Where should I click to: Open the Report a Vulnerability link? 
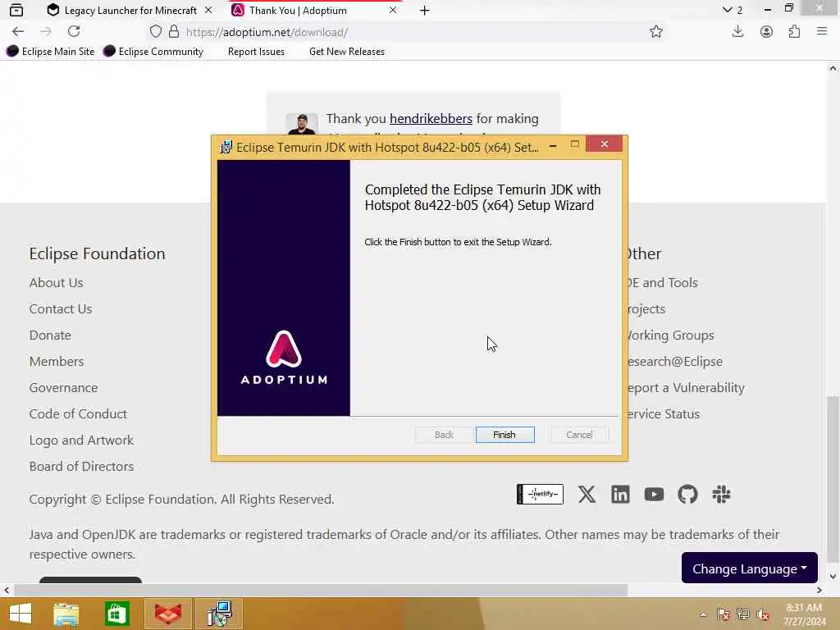(687, 387)
